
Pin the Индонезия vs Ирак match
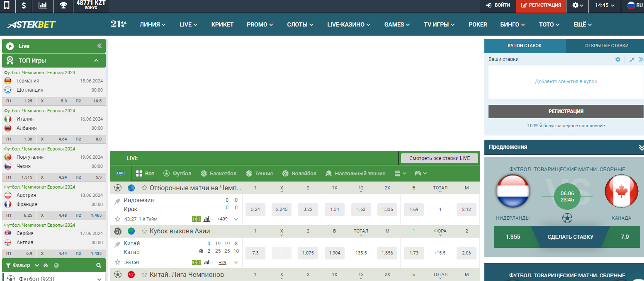(x=117, y=201)
